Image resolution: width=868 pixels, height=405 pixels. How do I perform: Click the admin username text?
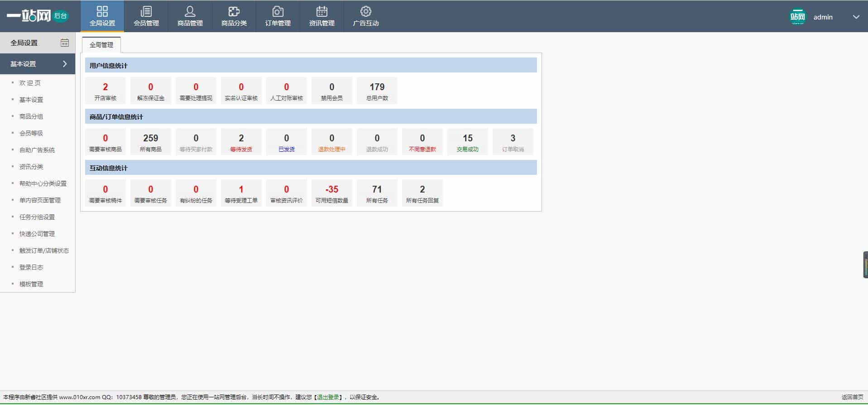[x=823, y=17]
